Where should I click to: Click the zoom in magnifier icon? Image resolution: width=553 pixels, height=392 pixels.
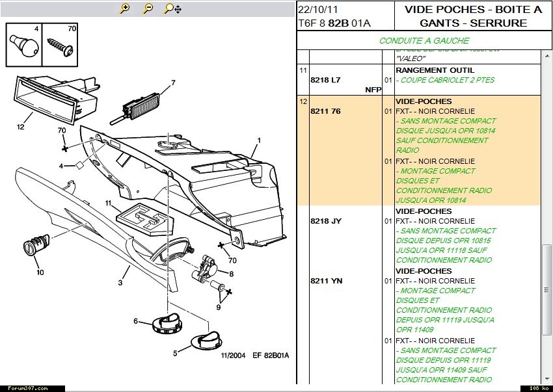125,8
